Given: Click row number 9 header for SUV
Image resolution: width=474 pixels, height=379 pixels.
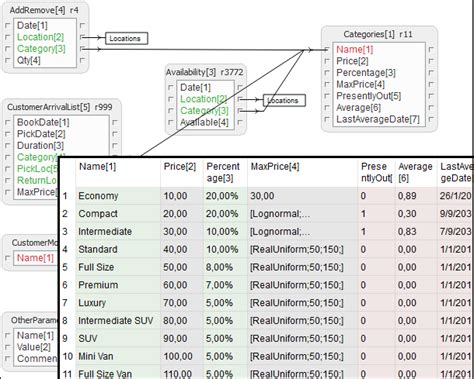Looking at the screenshot, I should 67,338.
